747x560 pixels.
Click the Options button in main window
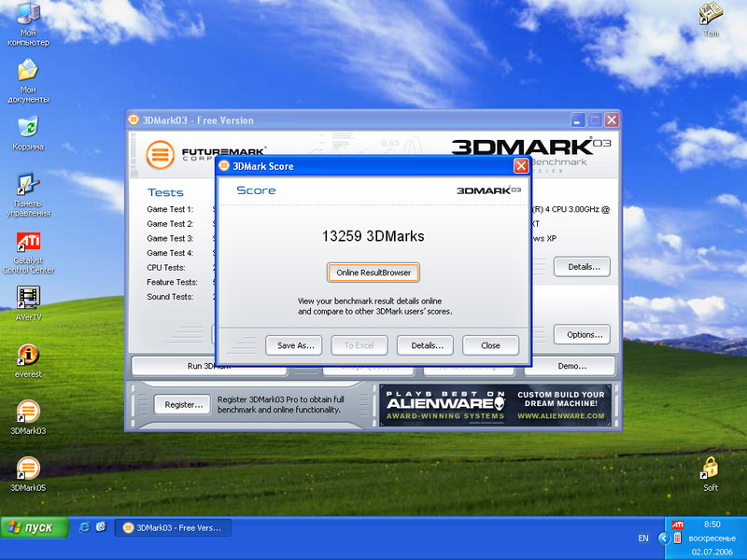(582, 334)
